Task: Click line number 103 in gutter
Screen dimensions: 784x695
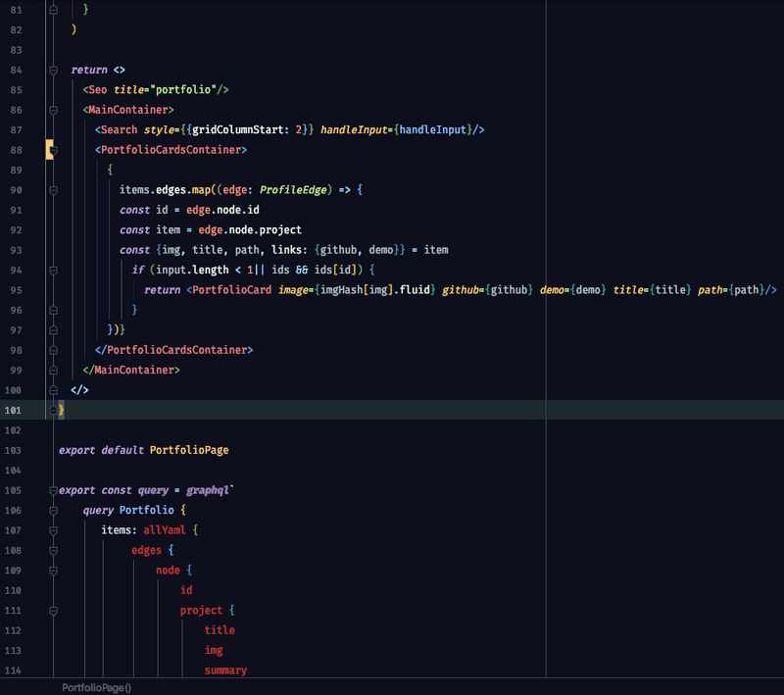Action: (13, 451)
